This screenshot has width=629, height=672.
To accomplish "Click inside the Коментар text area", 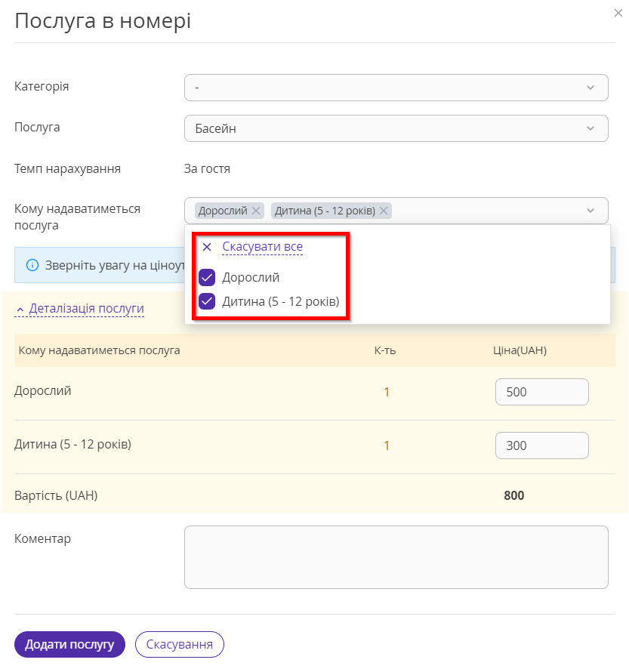I will click(x=396, y=557).
